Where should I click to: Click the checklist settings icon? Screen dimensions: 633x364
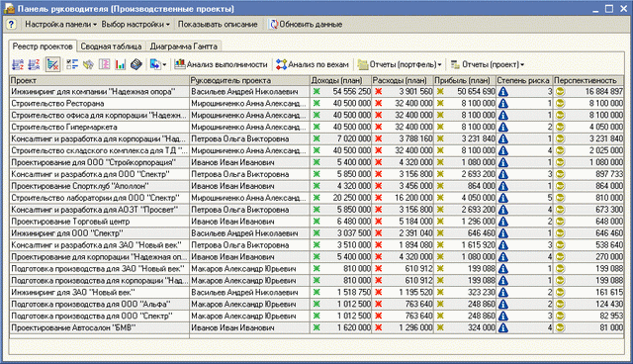[72, 64]
